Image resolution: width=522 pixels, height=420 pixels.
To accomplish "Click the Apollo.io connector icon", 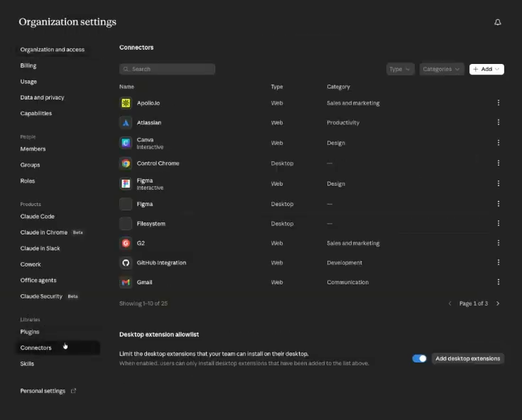I will tap(126, 103).
